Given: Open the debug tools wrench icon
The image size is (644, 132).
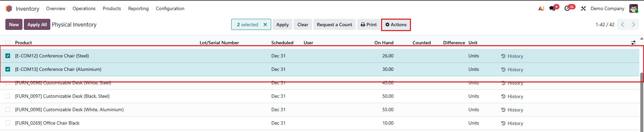Looking at the screenshot, I should pos(583,8).
